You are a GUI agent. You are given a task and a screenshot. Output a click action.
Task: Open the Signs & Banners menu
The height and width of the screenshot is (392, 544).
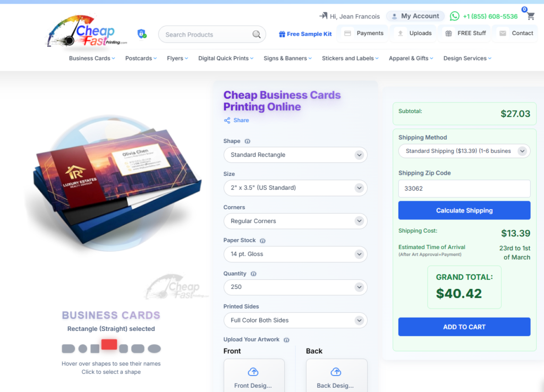287,58
